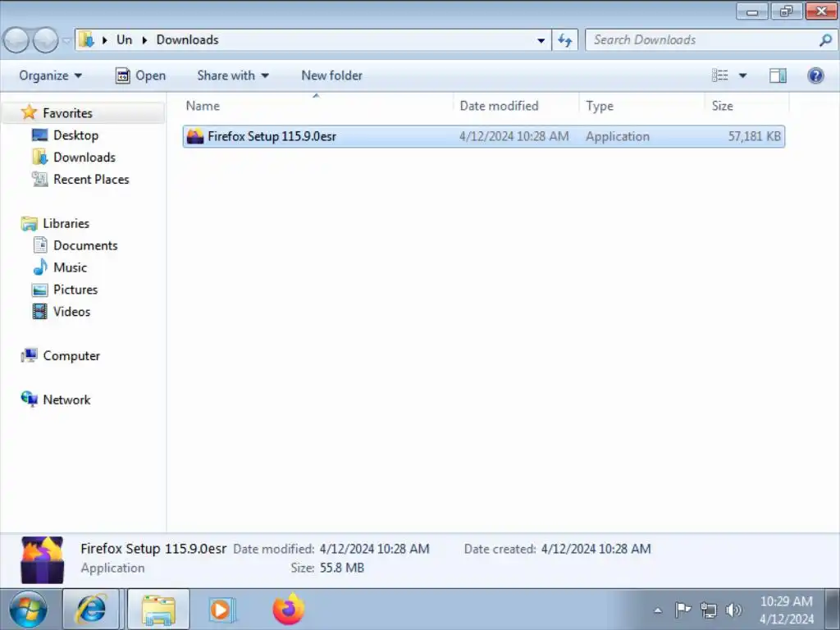Open the Windows Start menu

(28, 609)
